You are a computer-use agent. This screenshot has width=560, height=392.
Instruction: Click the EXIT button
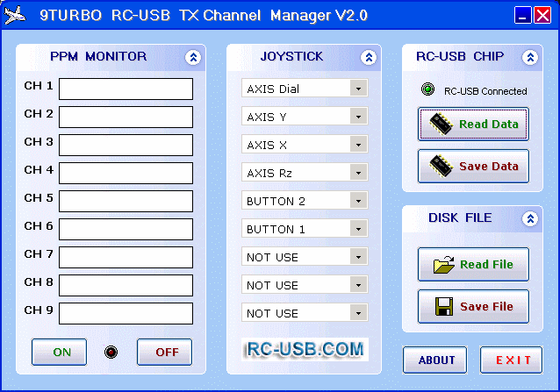click(512, 360)
